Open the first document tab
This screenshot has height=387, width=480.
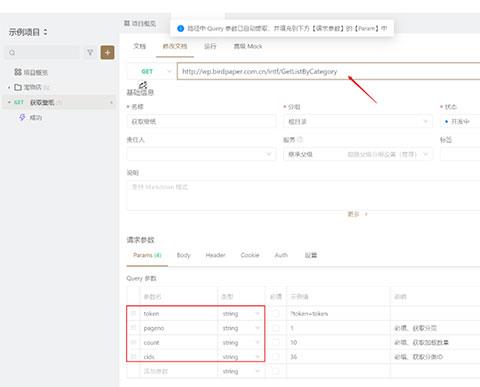(140, 46)
